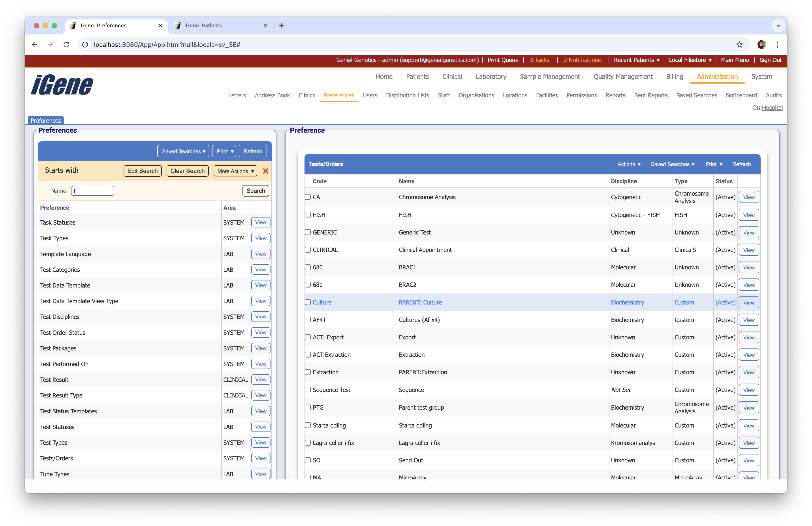The height and width of the screenshot is (526, 812).
Task: Reload the page using refresh icon
Action: click(x=66, y=45)
